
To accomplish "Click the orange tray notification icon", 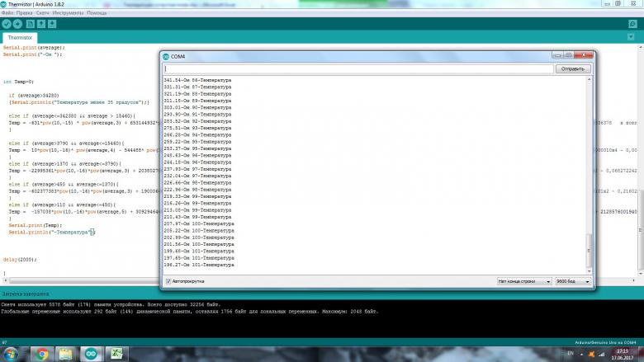I will (x=591, y=354).
